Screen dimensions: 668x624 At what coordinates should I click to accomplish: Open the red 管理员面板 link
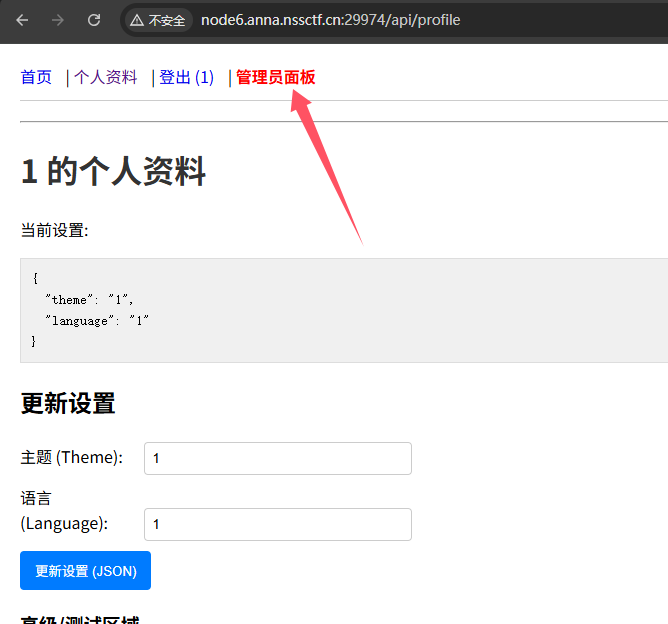pos(275,77)
